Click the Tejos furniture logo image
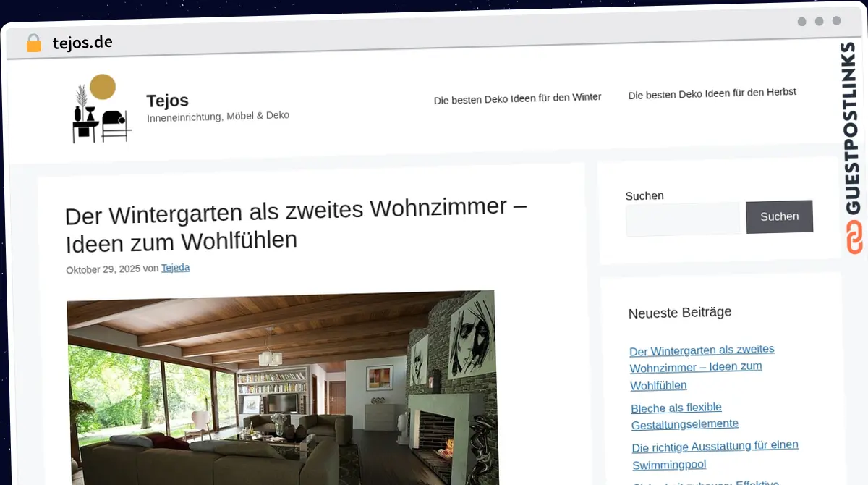 (102, 109)
